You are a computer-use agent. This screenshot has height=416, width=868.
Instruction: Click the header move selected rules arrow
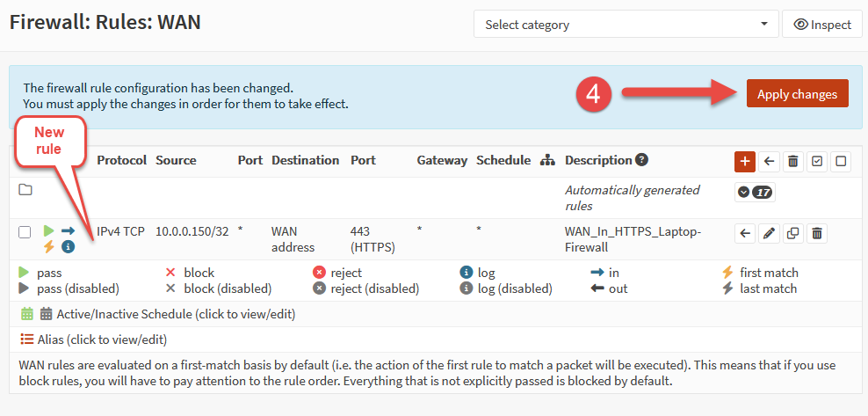pyautogui.click(x=770, y=161)
